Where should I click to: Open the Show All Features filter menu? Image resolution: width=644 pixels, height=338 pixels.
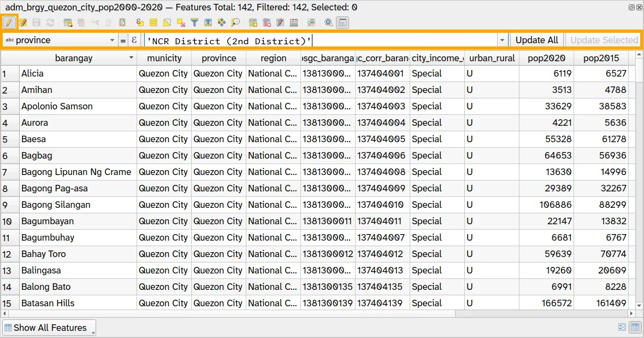coord(48,328)
